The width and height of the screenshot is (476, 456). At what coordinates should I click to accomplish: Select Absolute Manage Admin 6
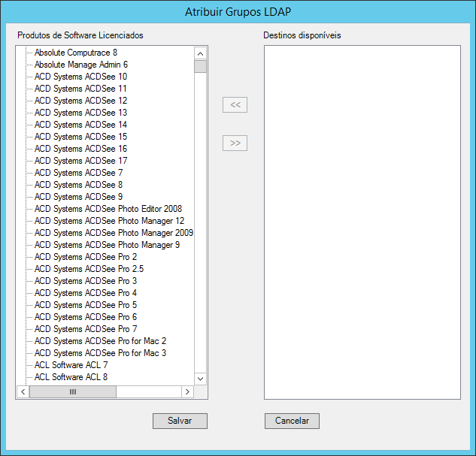coord(81,65)
